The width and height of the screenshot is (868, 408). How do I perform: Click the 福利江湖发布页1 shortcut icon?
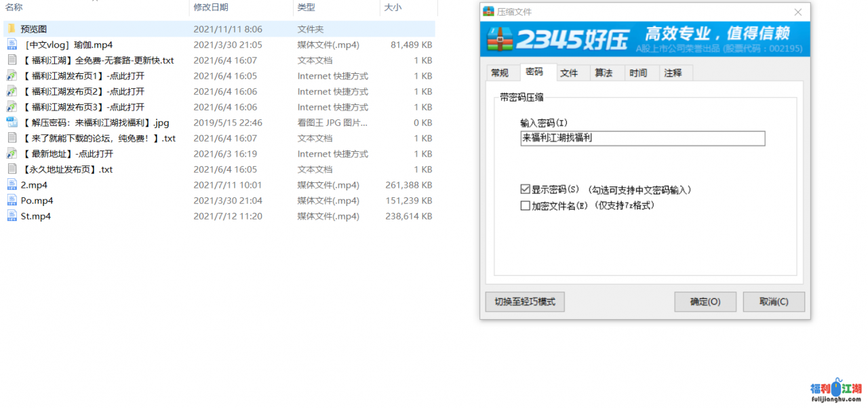click(x=12, y=76)
